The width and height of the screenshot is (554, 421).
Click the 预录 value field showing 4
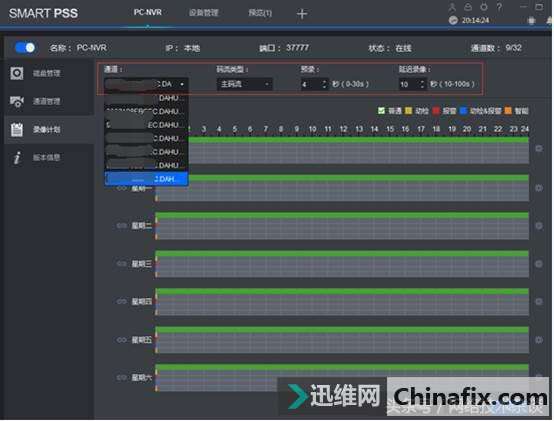click(x=311, y=84)
